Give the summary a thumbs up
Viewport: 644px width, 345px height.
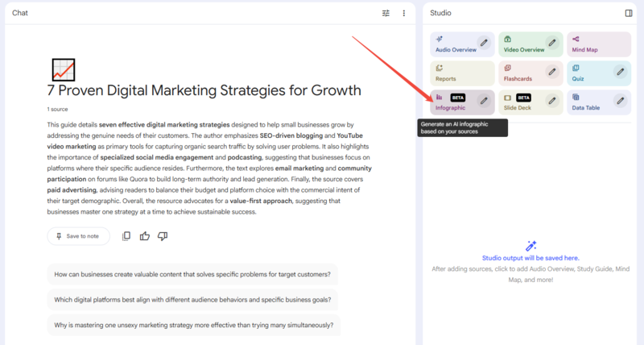point(145,236)
